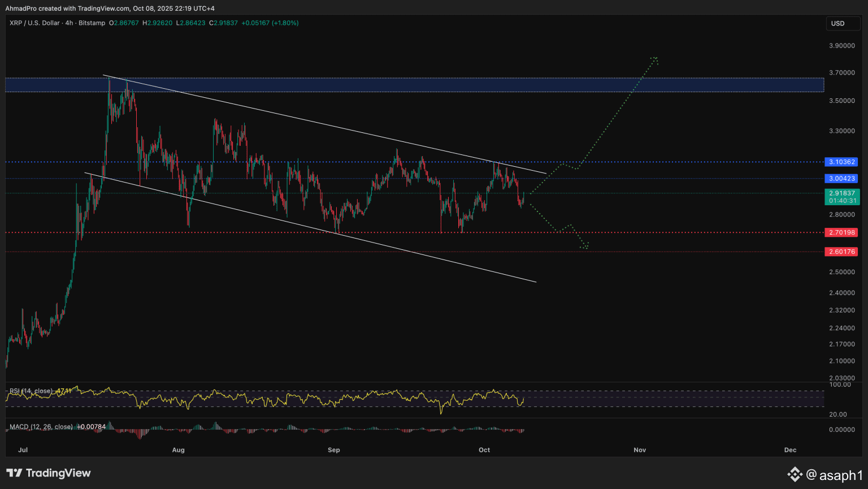Viewport: 868px width, 489px height.
Task: Click the Nov marker on time axis
Action: [640, 450]
